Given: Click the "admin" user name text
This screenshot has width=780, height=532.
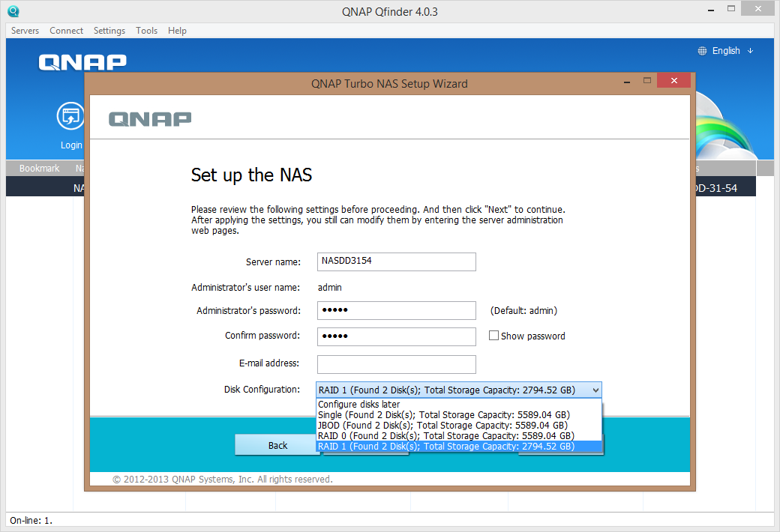Looking at the screenshot, I should [x=330, y=288].
